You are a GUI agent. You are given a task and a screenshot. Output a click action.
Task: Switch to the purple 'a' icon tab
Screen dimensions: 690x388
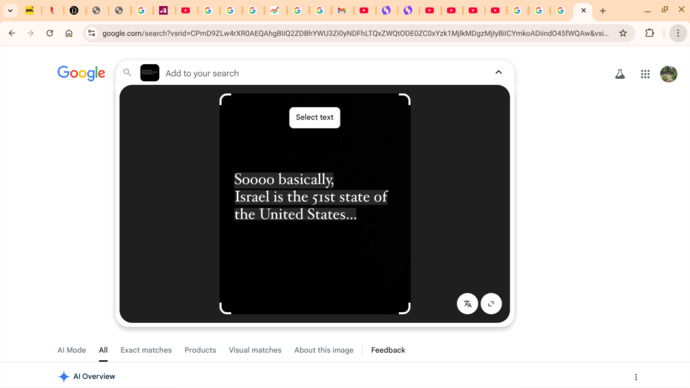point(163,11)
